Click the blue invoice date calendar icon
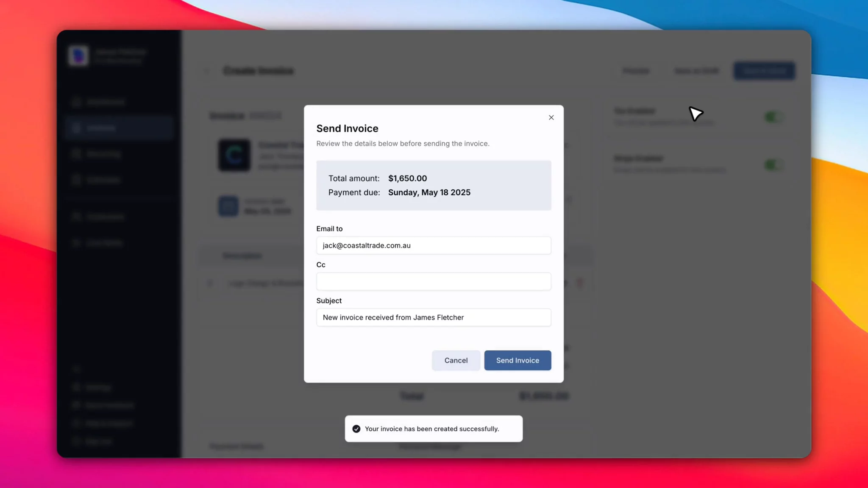This screenshot has height=488, width=868. click(x=228, y=206)
